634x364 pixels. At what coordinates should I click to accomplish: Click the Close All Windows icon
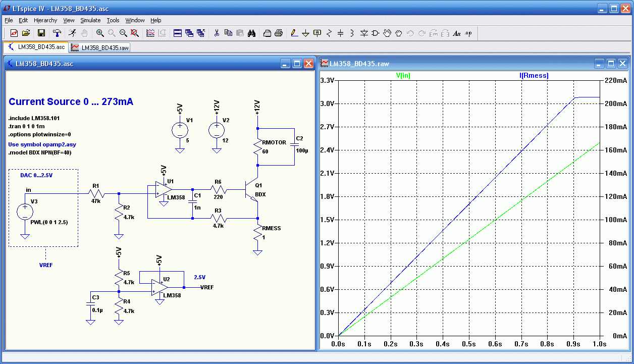coord(201,33)
